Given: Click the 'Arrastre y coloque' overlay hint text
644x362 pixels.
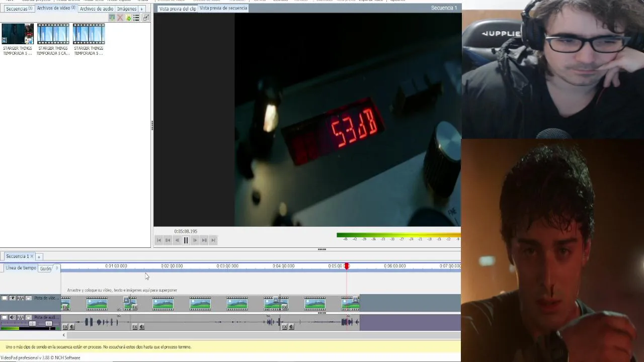Looking at the screenshot, I should pyautogui.click(x=122, y=290).
